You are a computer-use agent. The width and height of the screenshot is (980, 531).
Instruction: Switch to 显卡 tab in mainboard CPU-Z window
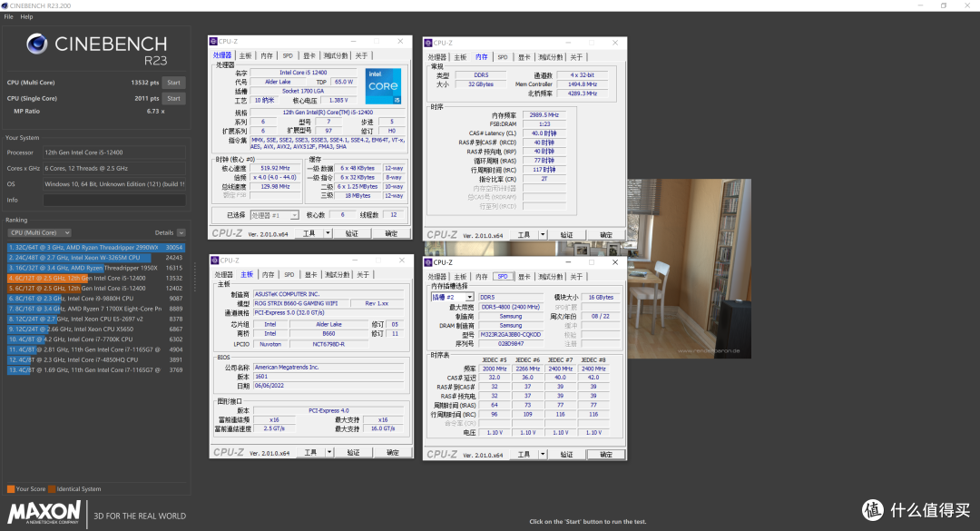(310, 274)
